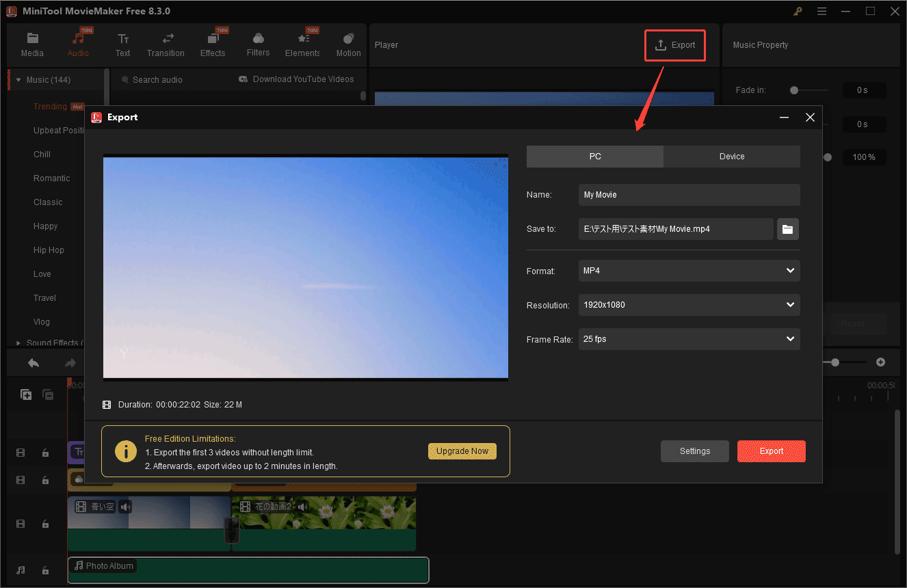Viewport: 907px width, 588px height.
Task: Click the timeline zoom-in plus icon
Action: [881, 362]
